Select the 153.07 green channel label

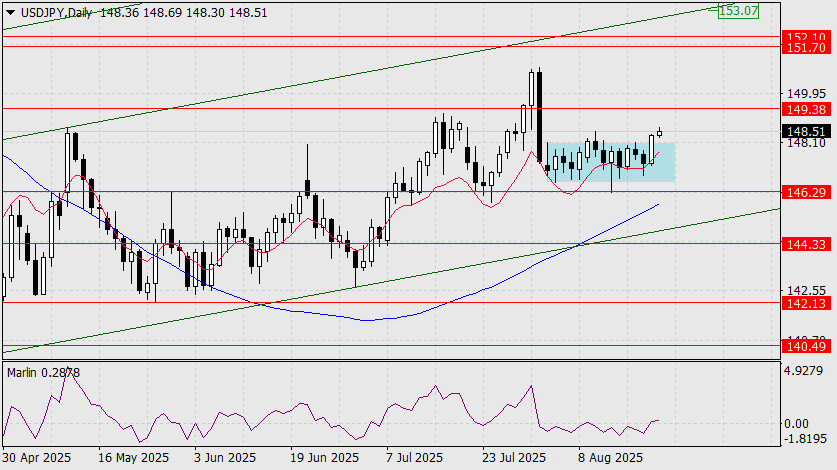[x=738, y=11]
